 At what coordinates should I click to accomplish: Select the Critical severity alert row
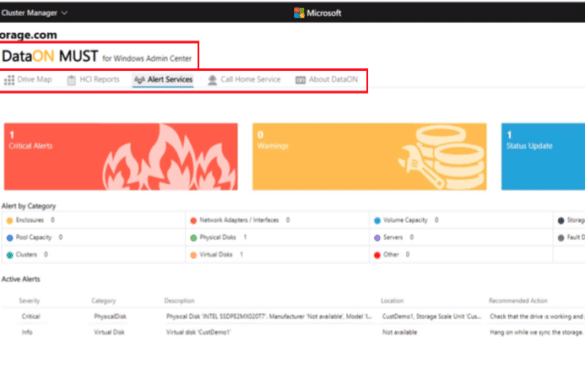pos(292,316)
